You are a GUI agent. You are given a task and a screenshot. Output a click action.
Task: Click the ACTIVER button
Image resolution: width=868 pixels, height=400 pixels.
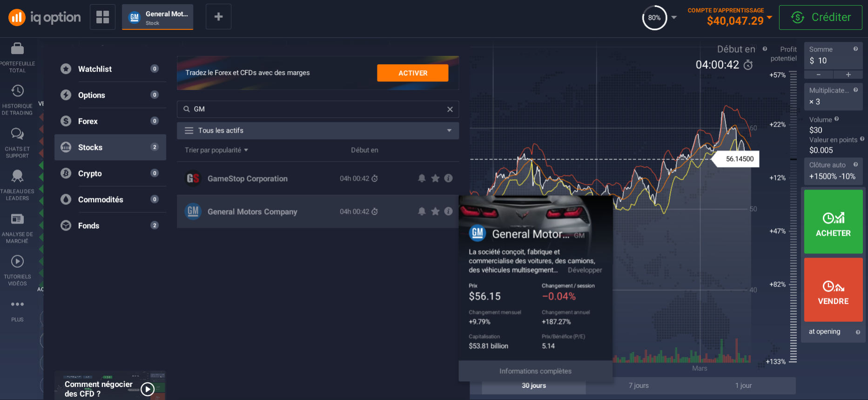coord(413,73)
